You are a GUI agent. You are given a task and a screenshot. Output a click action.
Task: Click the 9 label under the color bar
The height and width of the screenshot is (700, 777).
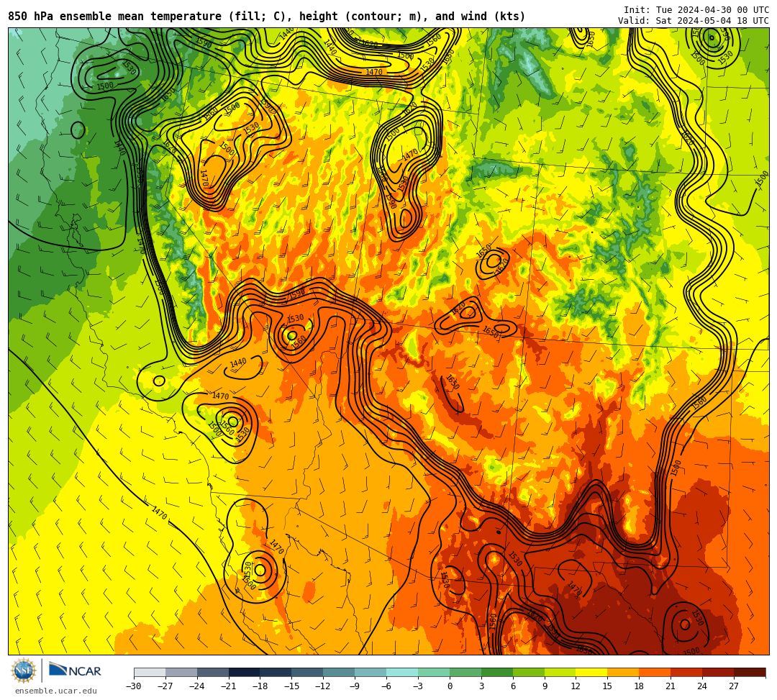[545, 686]
